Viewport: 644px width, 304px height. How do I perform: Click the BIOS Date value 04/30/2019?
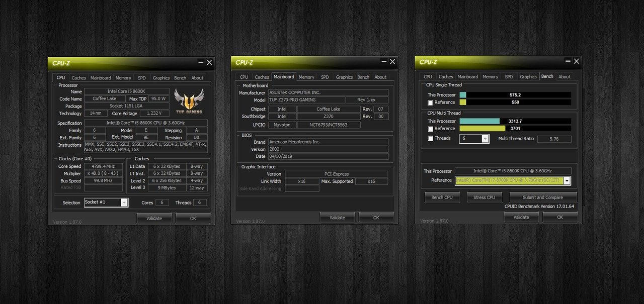point(328,156)
